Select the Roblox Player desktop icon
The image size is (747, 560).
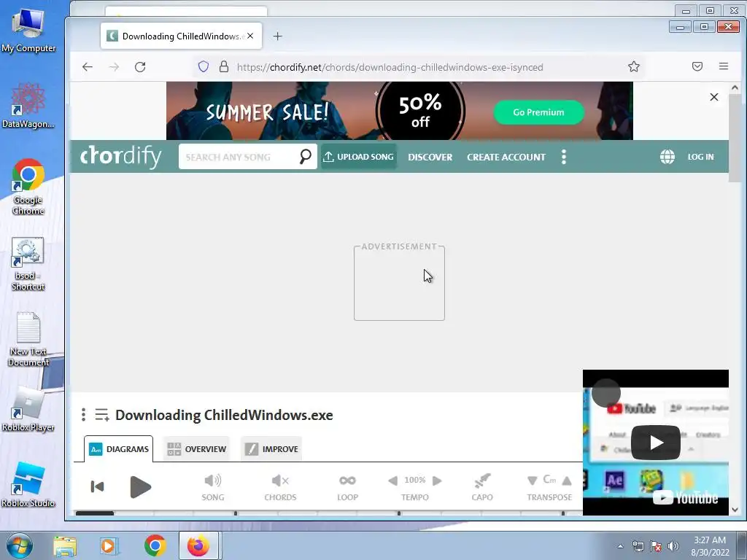pyautogui.click(x=28, y=408)
